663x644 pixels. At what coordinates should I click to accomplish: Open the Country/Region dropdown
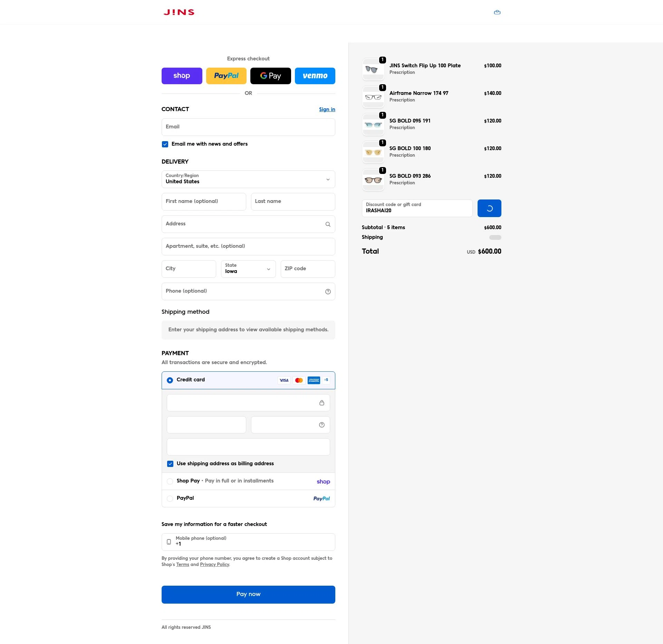pyautogui.click(x=248, y=179)
